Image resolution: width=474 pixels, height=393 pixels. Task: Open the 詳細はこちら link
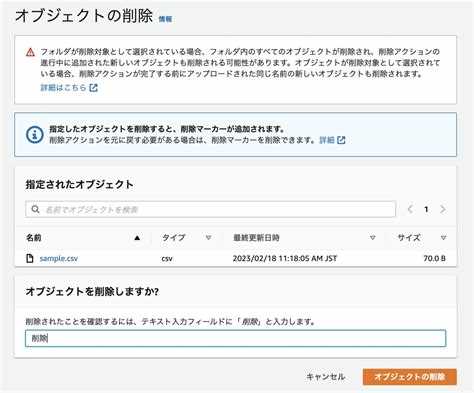pos(63,88)
